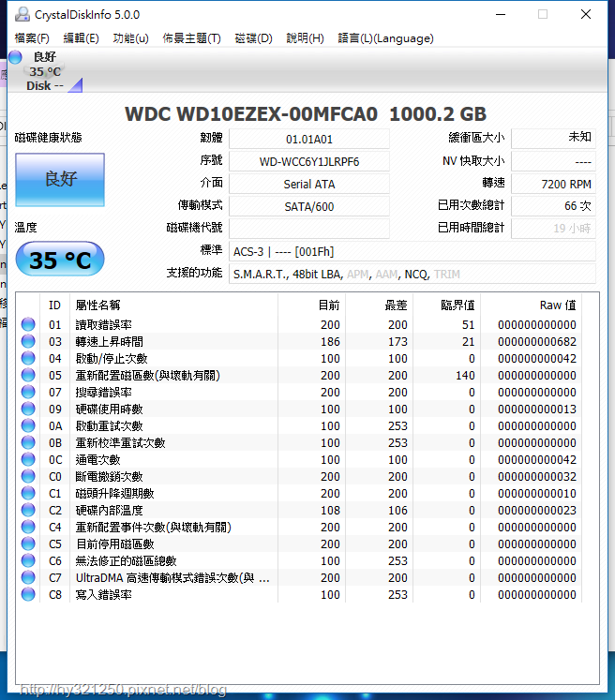Click the power on hours 19 小時

(553, 229)
